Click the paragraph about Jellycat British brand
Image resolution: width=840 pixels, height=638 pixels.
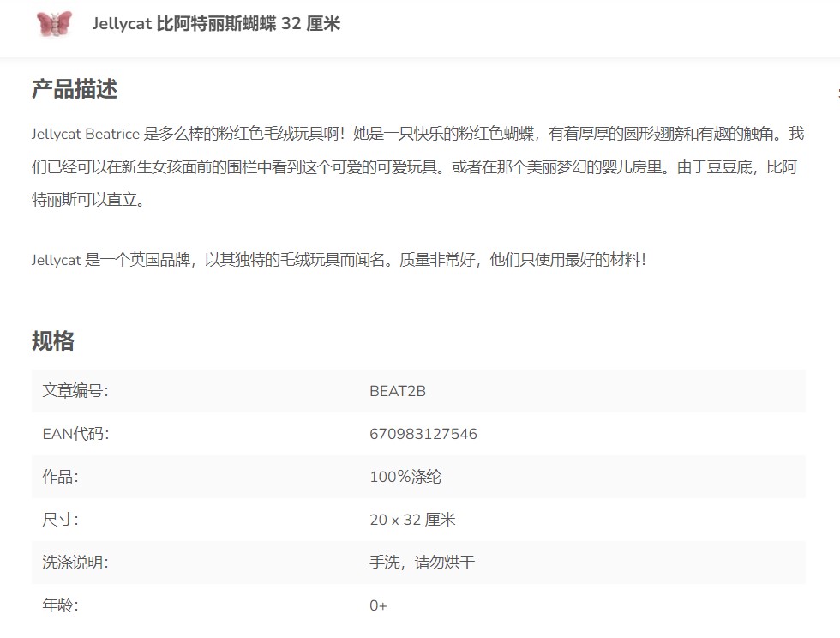coord(339,260)
